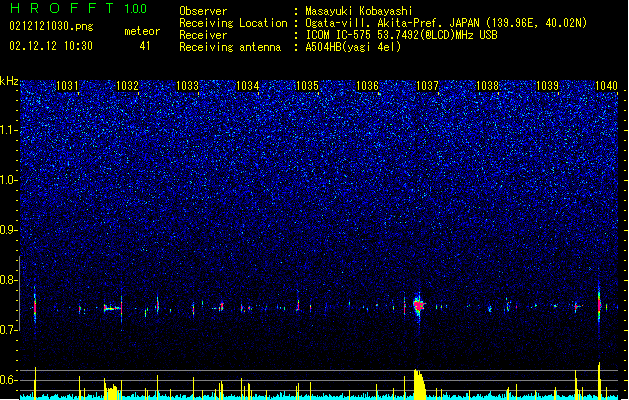The image size is (629, 400).
Task: Click the 'Observer' label
Action: 203,11
